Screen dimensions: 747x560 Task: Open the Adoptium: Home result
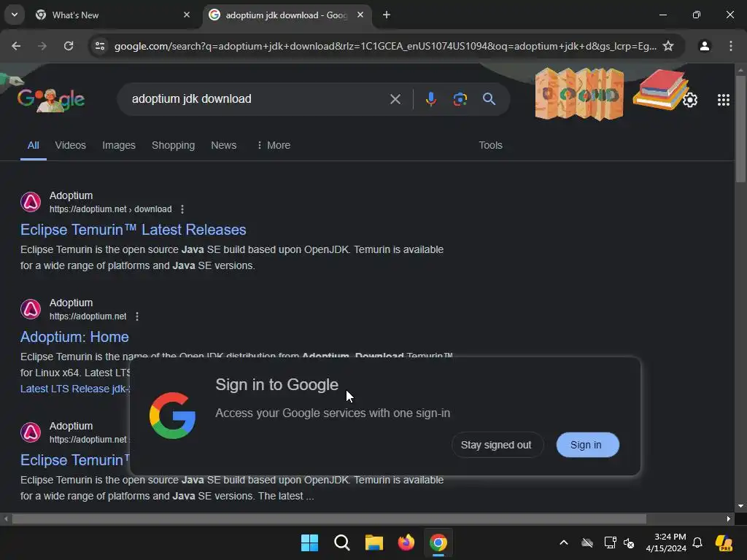click(x=74, y=337)
